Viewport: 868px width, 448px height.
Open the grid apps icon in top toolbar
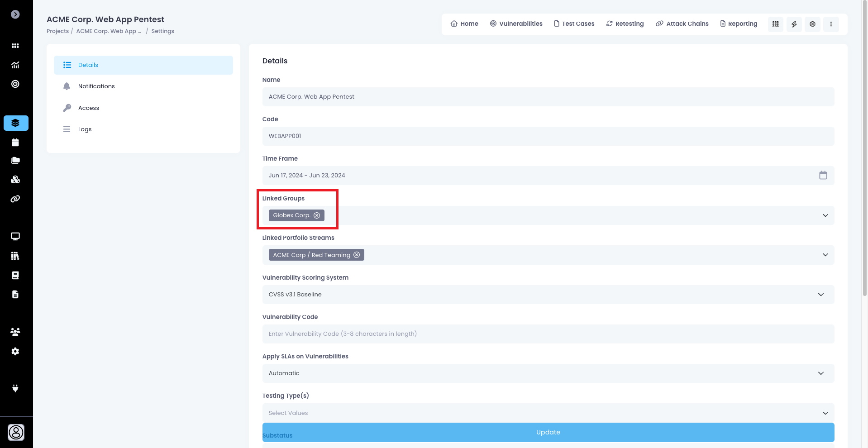[x=775, y=24]
